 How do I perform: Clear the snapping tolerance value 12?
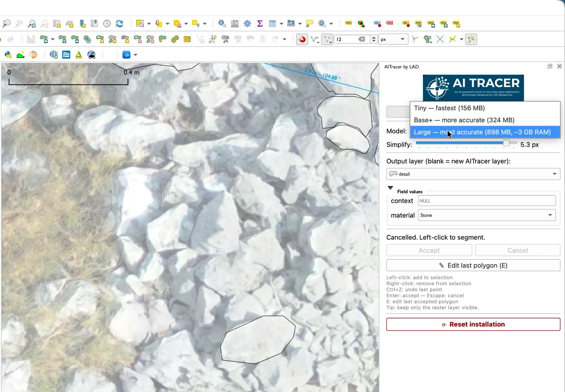click(362, 39)
